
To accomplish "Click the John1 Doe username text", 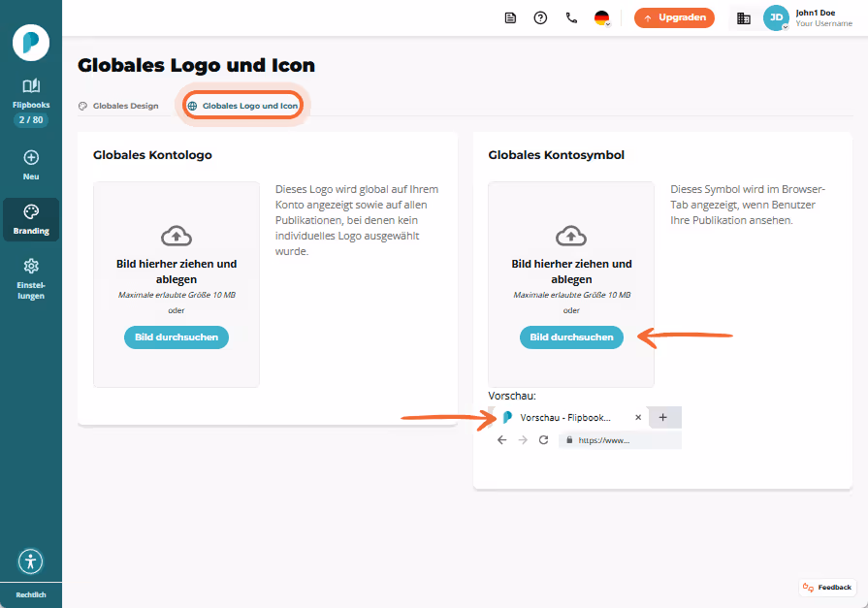I will (816, 13).
